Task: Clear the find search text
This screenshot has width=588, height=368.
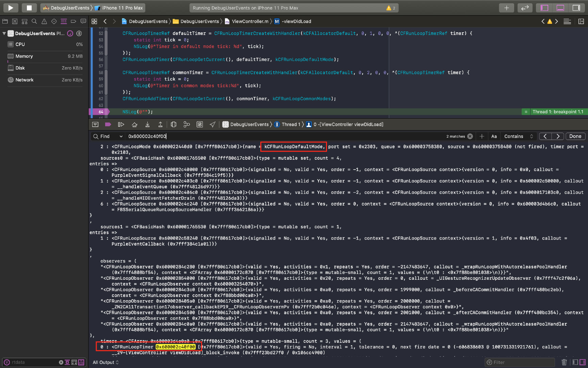Action: coord(470,136)
